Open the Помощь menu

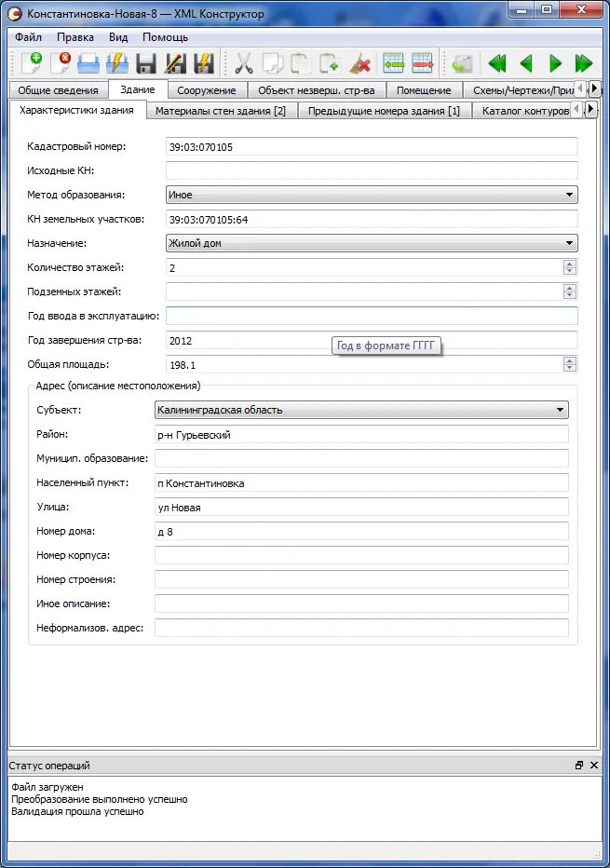click(166, 37)
